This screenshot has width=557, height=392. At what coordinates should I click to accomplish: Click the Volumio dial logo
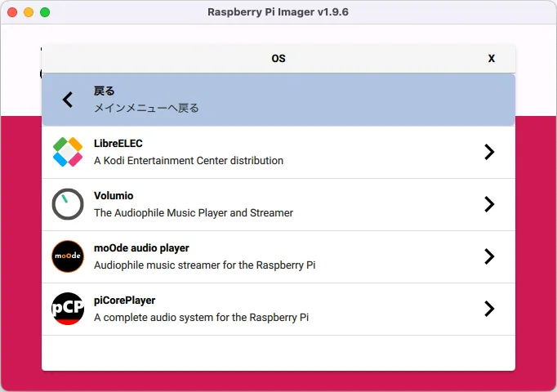coord(68,204)
